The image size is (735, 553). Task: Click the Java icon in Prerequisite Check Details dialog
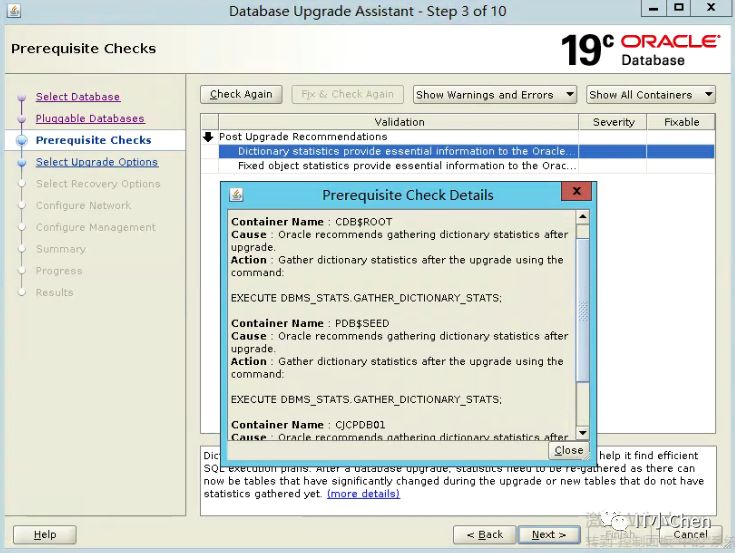coord(236,194)
